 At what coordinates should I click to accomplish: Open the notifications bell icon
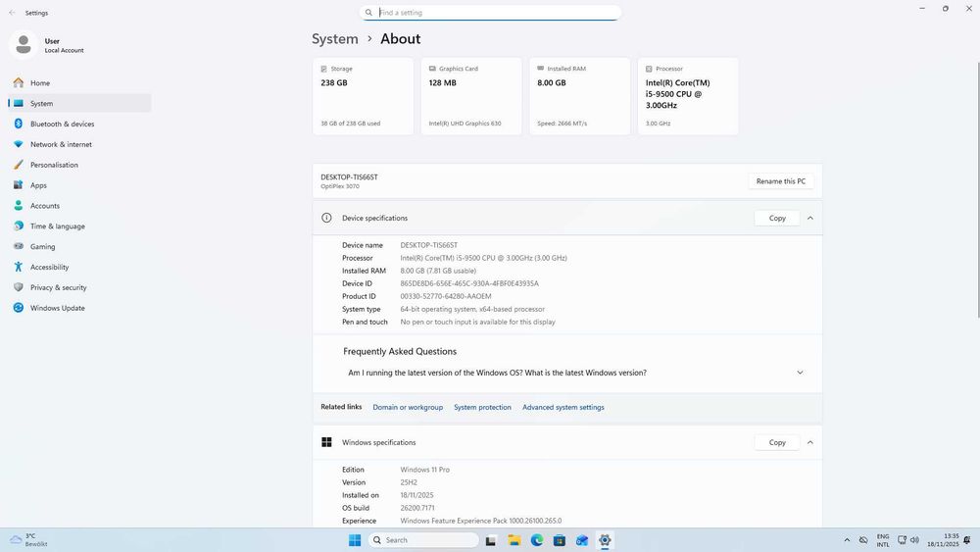[967, 540]
